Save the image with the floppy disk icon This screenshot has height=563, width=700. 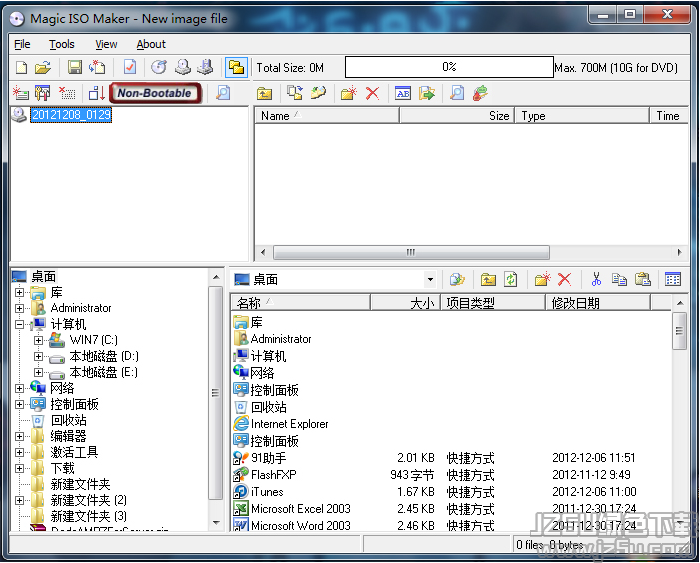tap(74, 67)
